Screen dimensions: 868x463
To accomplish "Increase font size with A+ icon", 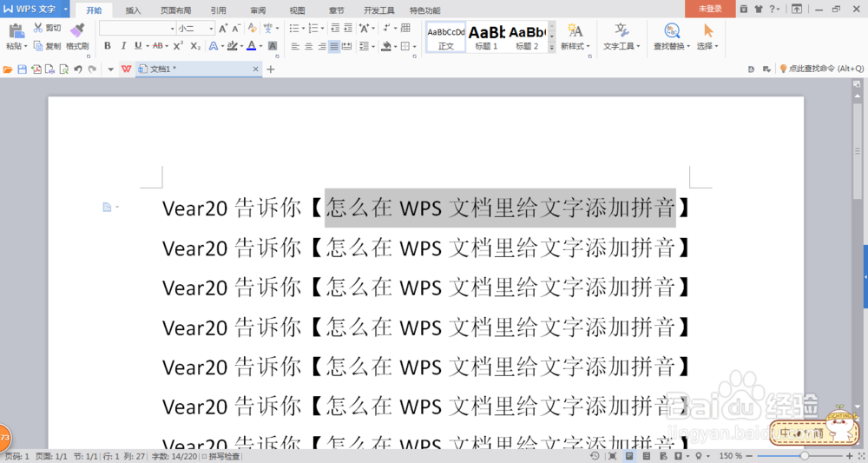I will tap(223, 29).
